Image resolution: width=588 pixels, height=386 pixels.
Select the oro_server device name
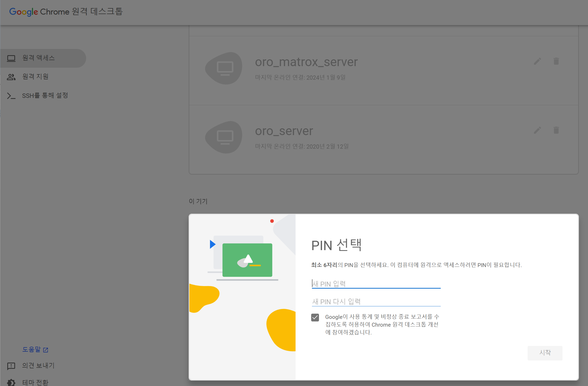pos(284,131)
